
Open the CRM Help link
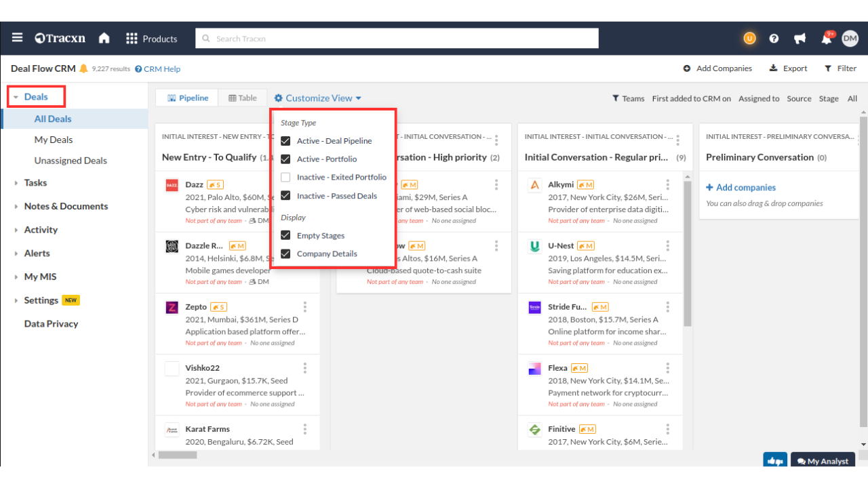158,69
